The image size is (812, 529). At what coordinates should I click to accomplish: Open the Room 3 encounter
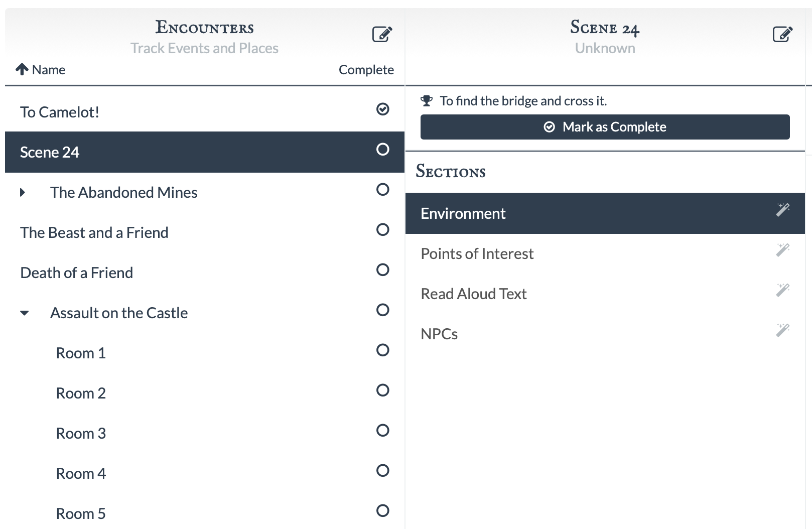click(x=205, y=433)
